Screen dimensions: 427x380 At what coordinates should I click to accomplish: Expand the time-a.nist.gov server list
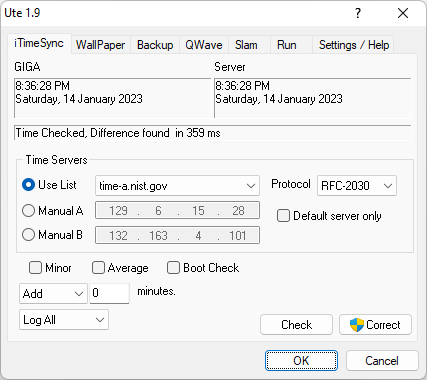pos(177,186)
